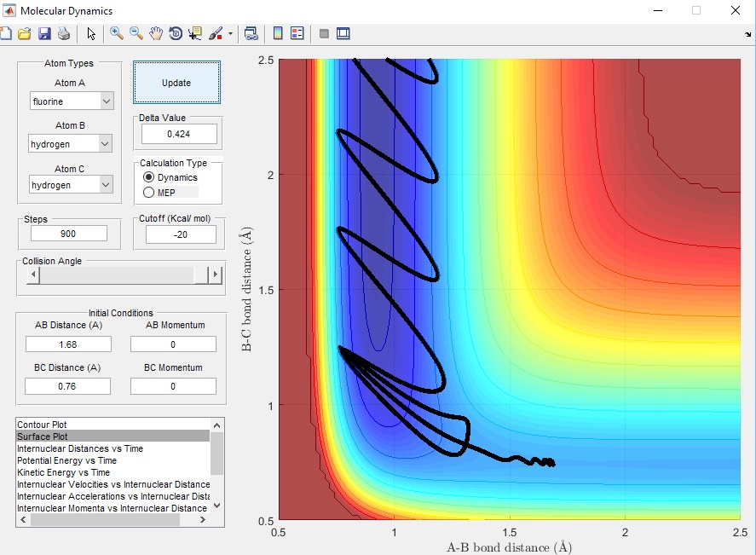Open the Brush tool dropdown arrow

coord(230,34)
